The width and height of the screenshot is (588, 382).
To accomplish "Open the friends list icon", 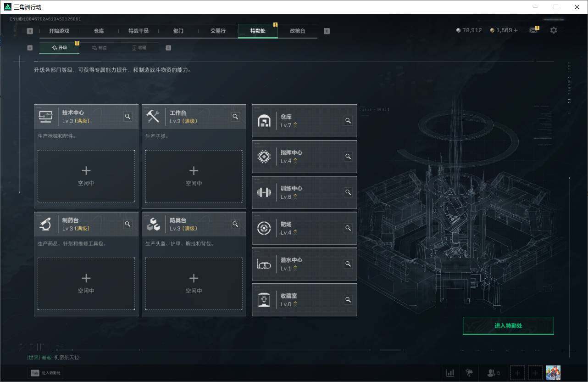I will coord(491,373).
